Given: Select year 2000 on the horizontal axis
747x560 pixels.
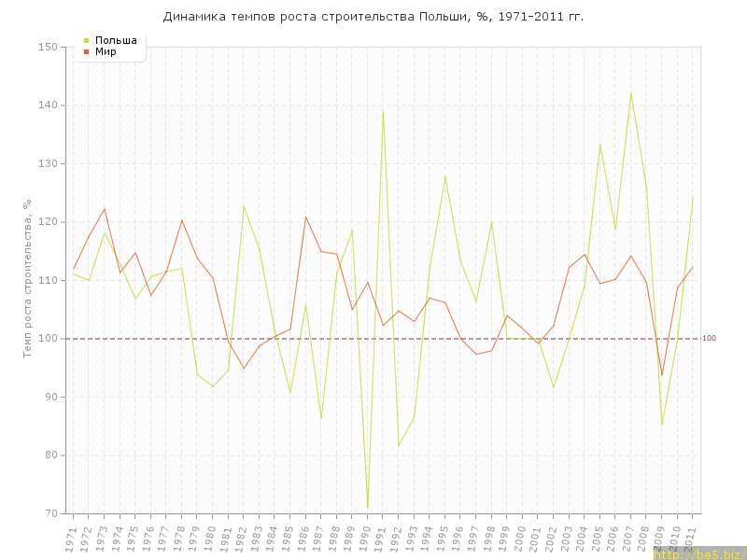Looking at the screenshot, I should pos(521,538).
